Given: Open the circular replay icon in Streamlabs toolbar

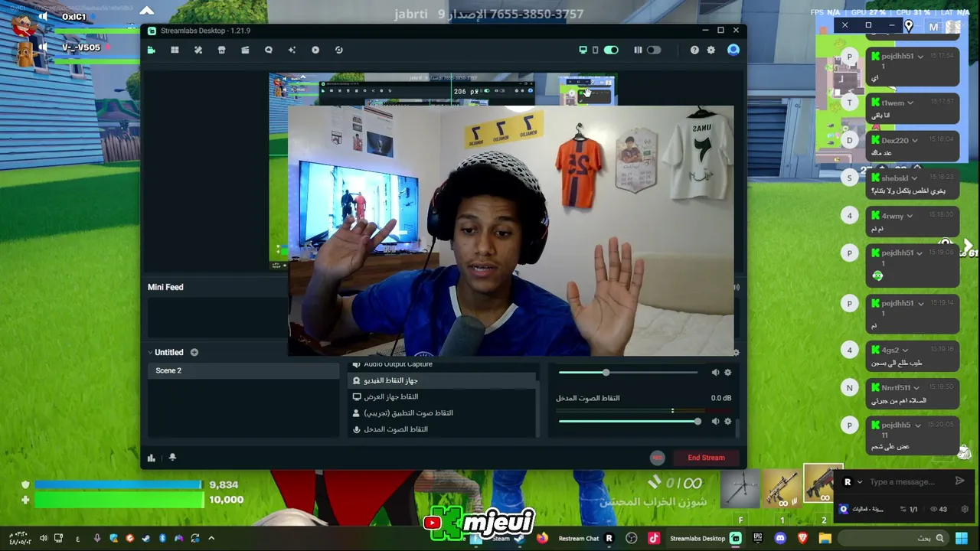Looking at the screenshot, I should pos(338,50).
